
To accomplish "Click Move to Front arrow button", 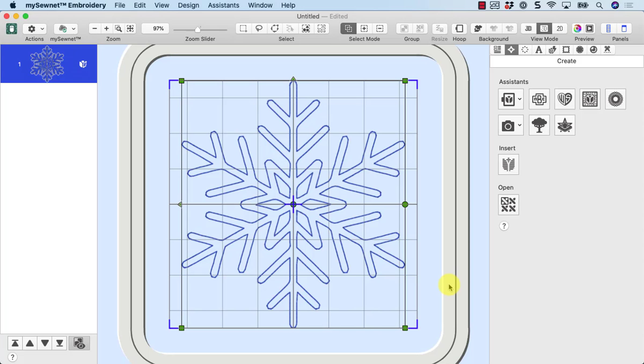I will [x=15, y=343].
